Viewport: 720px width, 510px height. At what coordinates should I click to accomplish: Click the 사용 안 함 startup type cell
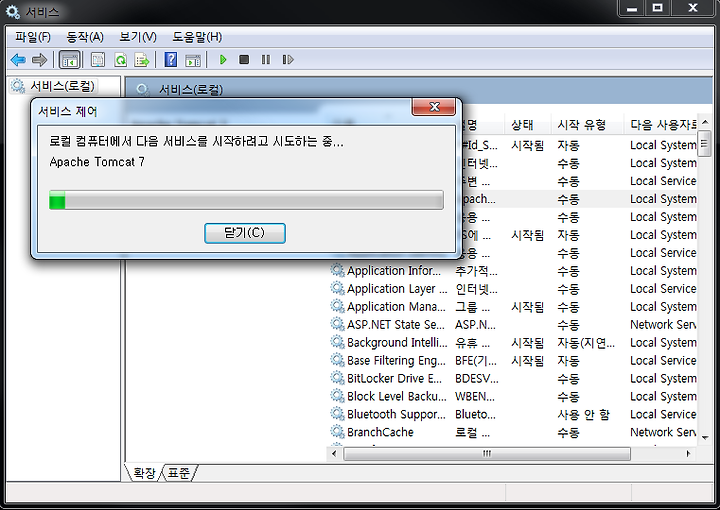coord(584,414)
